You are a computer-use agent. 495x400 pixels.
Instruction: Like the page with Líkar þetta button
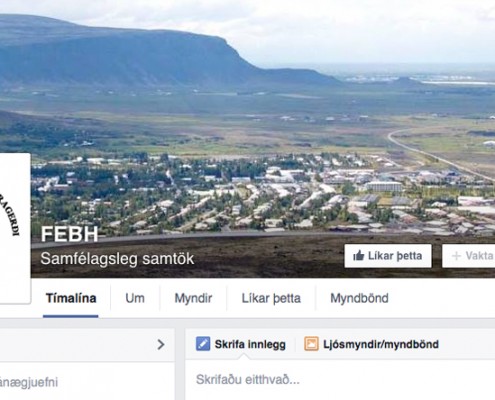pos(388,256)
